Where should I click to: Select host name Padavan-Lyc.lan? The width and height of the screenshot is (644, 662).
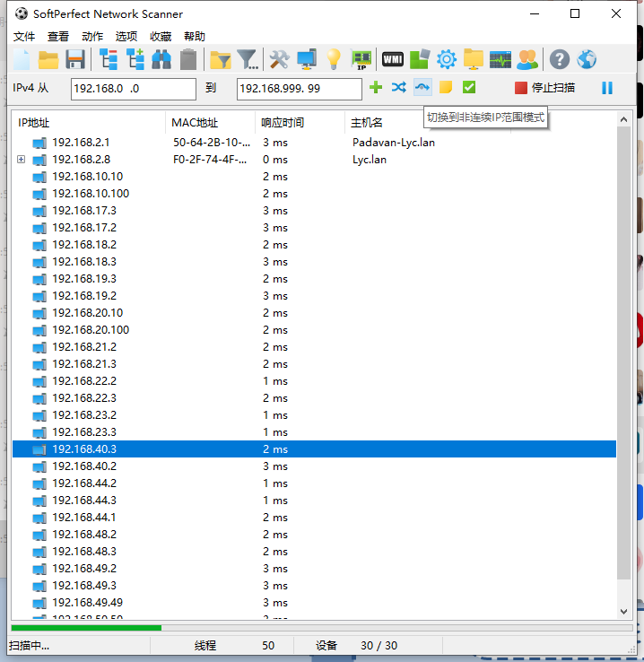(x=394, y=143)
